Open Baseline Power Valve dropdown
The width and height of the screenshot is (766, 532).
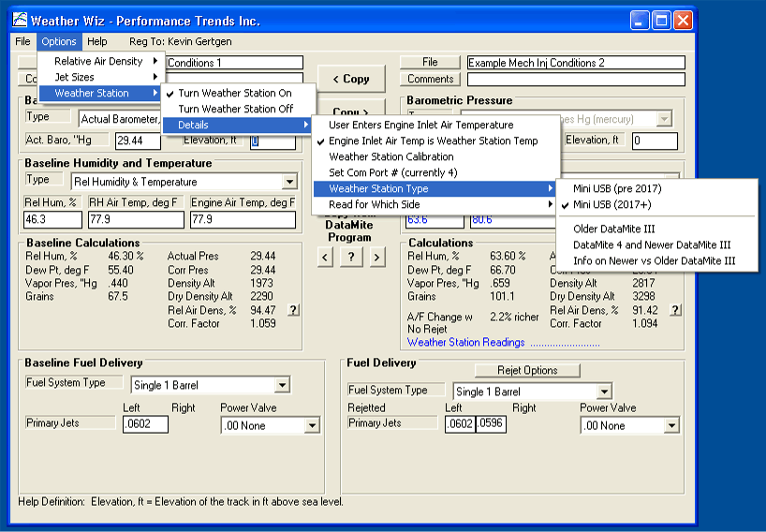(312, 425)
